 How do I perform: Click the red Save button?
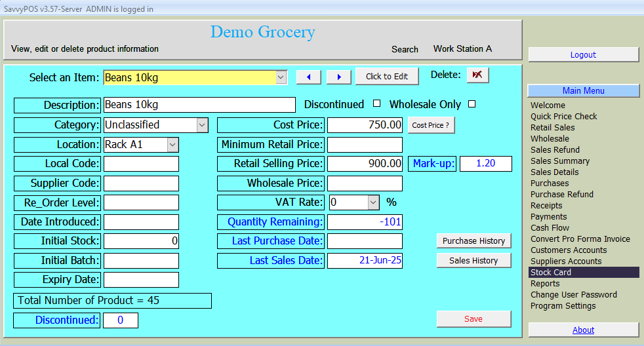473,319
